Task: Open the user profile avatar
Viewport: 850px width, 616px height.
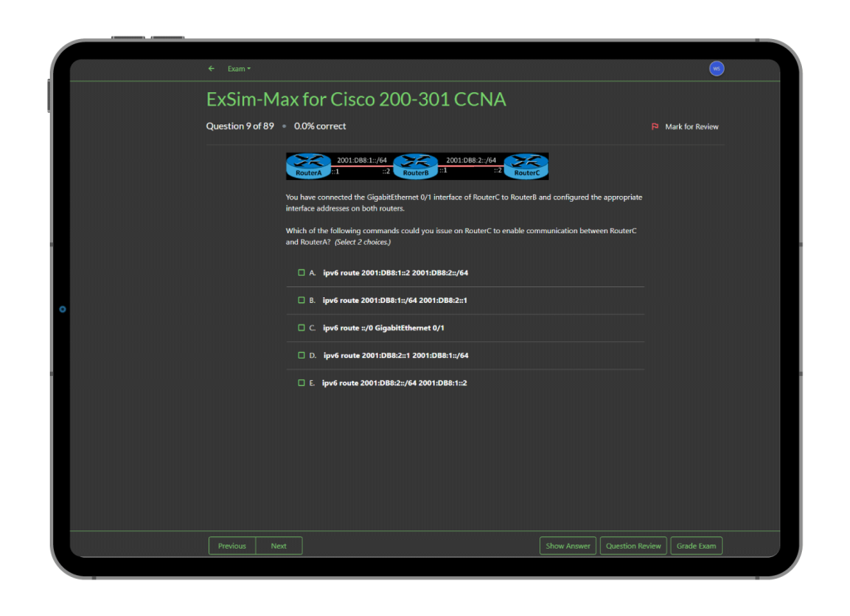Action: [716, 69]
